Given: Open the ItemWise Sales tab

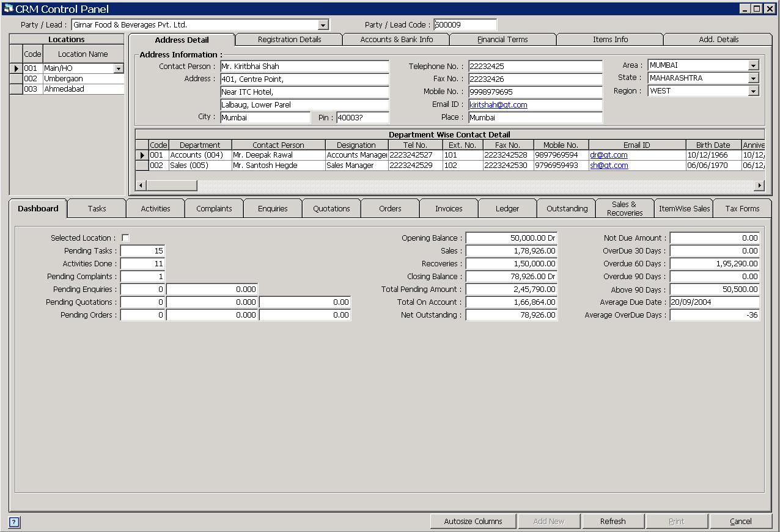Looking at the screenshot, I should [684, 208].
